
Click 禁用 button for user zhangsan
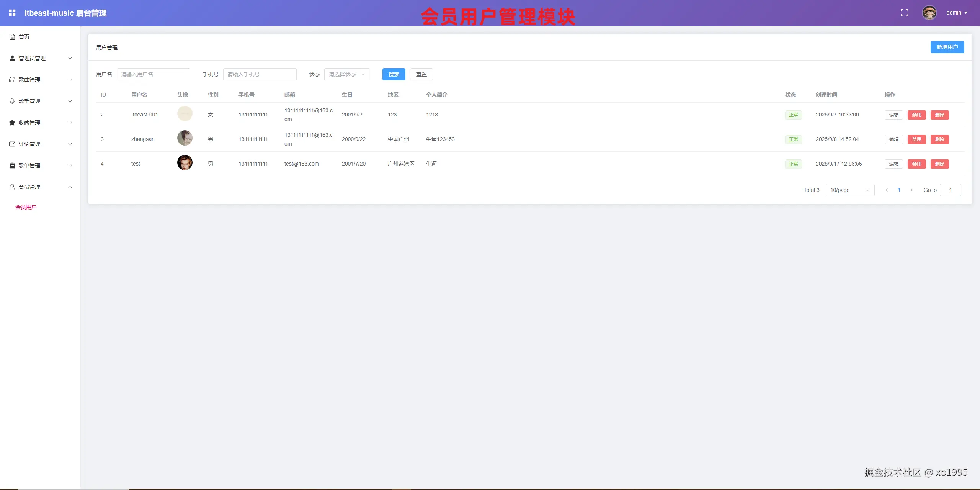[x=916, y=139]
